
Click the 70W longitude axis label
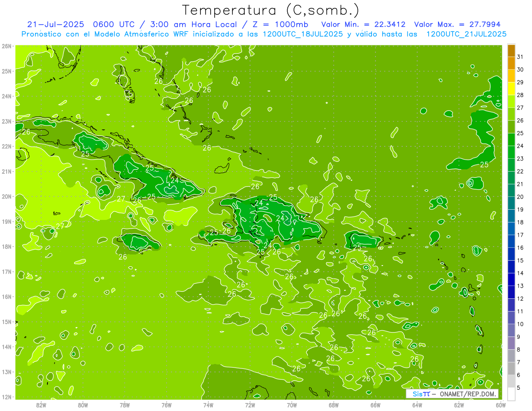point(292,405)
